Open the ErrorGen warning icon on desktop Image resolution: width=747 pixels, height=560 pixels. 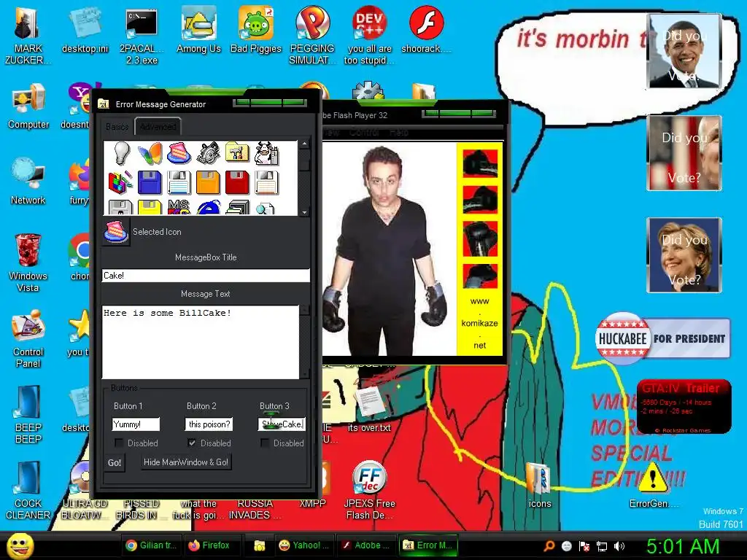coord(653,485)
